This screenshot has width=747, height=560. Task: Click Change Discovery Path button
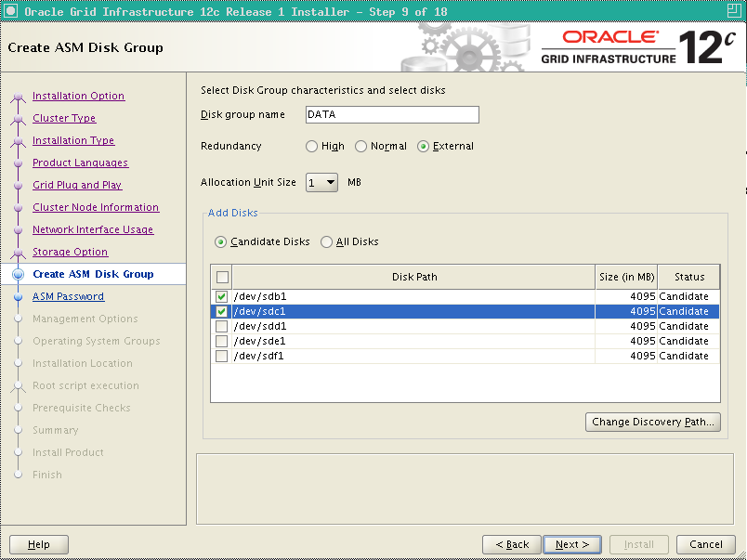[x=652, y=422]
